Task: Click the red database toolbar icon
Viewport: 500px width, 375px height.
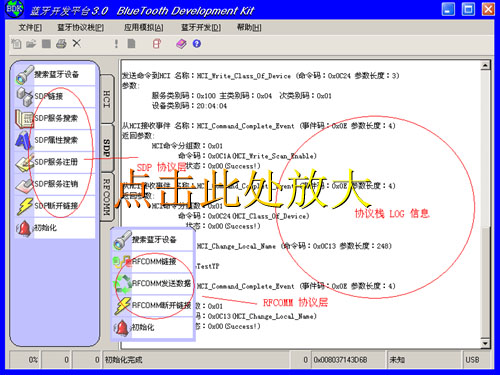Action: click(157, 44)
